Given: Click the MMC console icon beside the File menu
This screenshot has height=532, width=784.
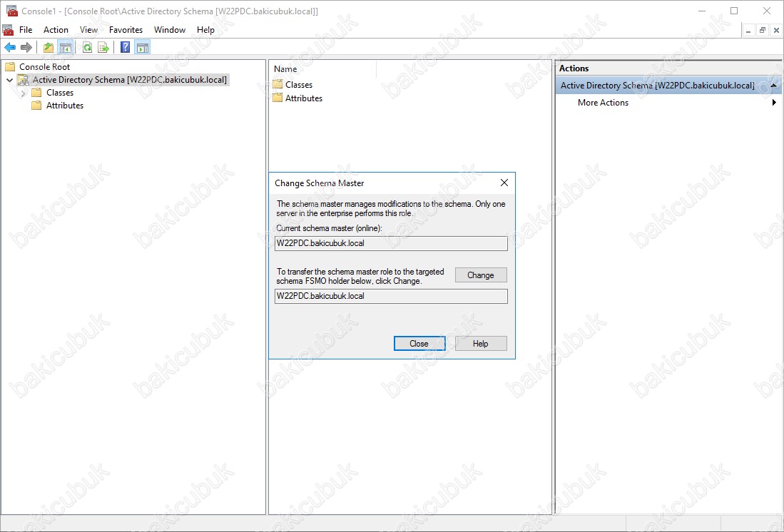Looking at the screenshot, I should click(x=8, y=29).
